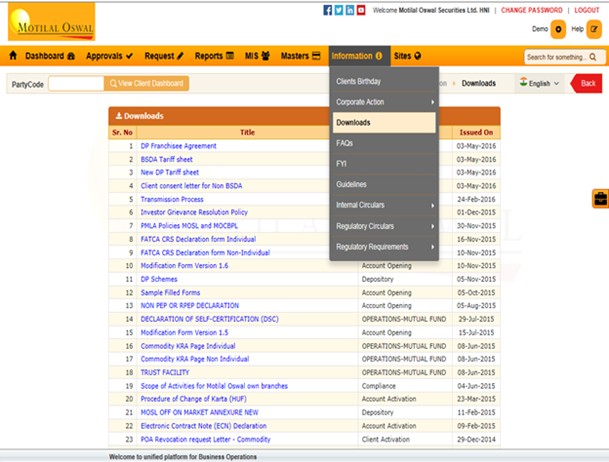Screen dimensions: 609x462
Task: Click the Issued On column header
Action: 476,132
